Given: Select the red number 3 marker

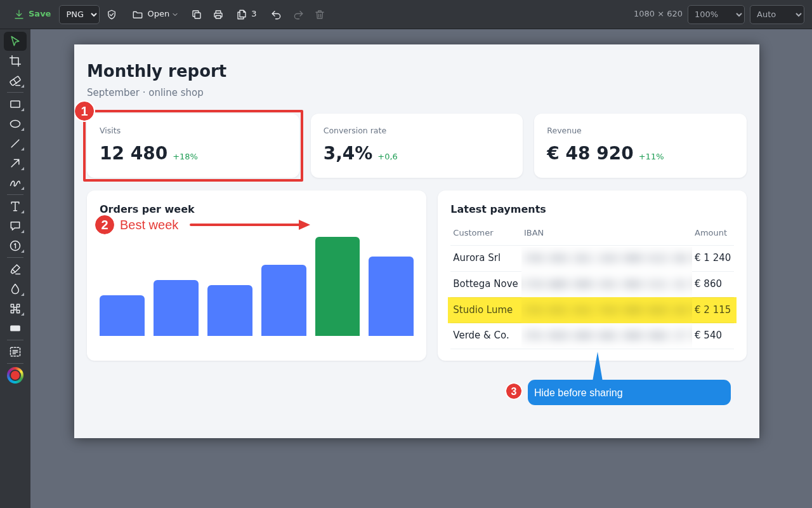Looking at the screenshot, I should (514, 391).
